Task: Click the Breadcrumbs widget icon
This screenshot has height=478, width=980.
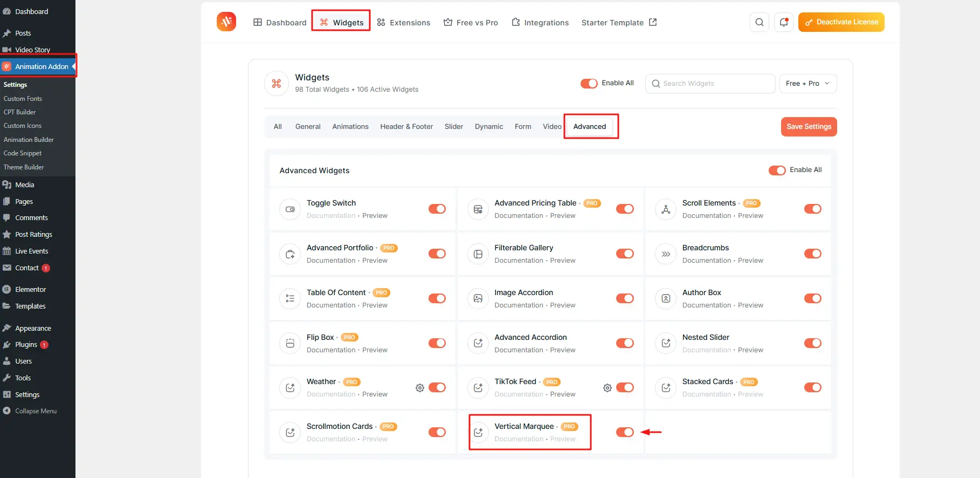Action: click(666, 254)
